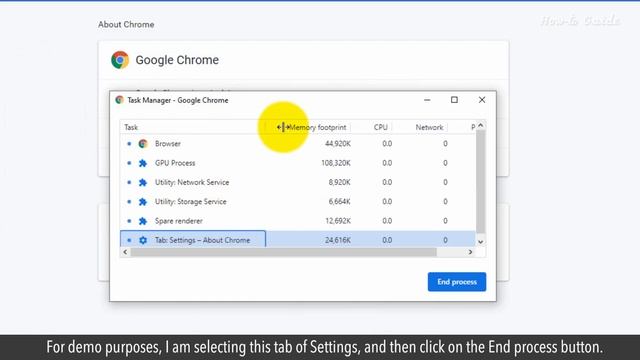
Task: Click the vertical scrollbar thumb
Action: point(480,182)
